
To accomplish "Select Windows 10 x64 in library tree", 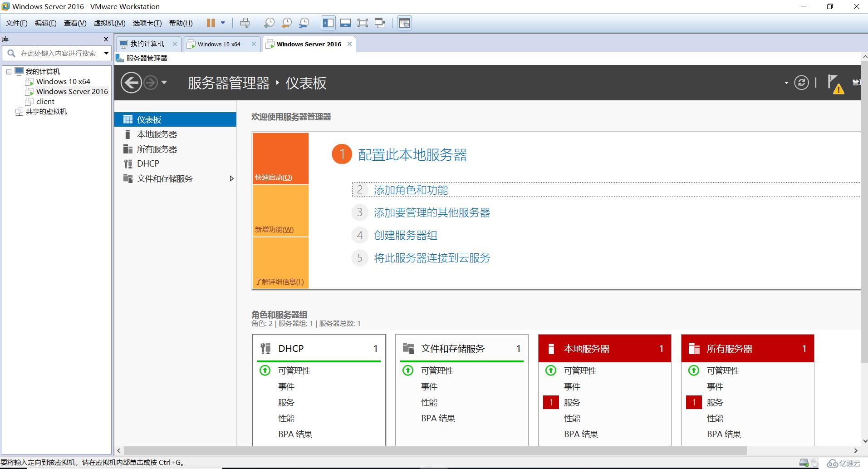I will (63, 82).
